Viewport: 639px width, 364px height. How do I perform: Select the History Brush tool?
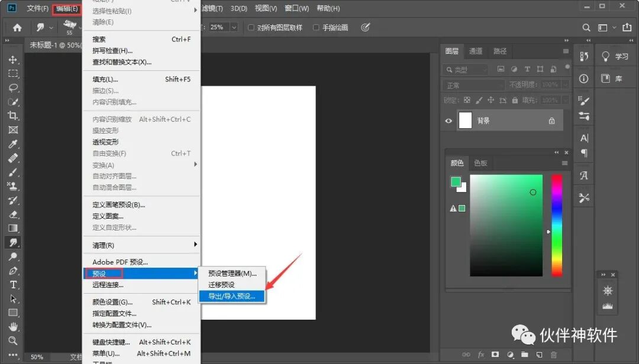(13, 200)
